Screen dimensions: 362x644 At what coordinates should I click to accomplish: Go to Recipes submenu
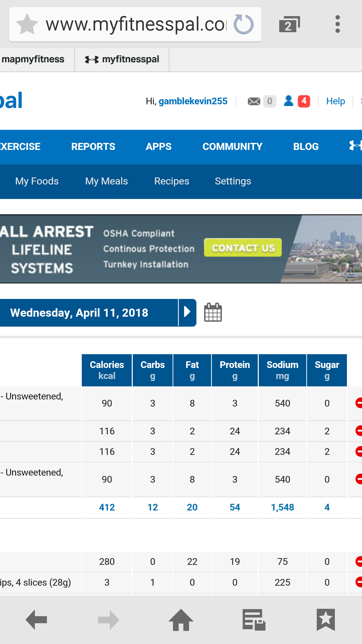pyautogui.click(x=172, y=181)
